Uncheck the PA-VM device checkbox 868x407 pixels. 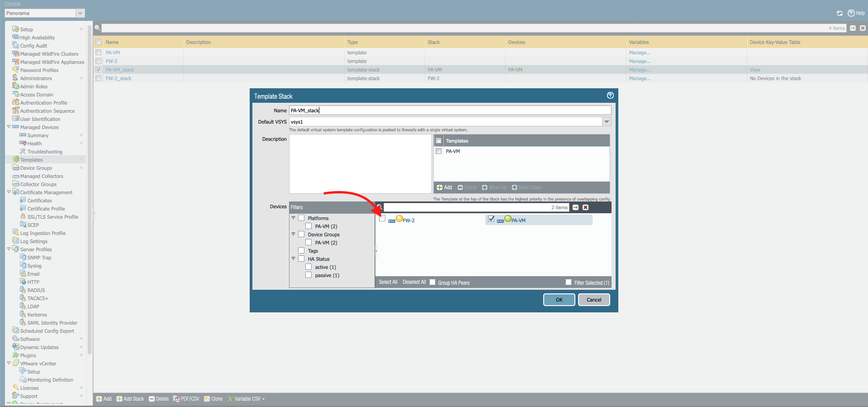coord(491,219)
